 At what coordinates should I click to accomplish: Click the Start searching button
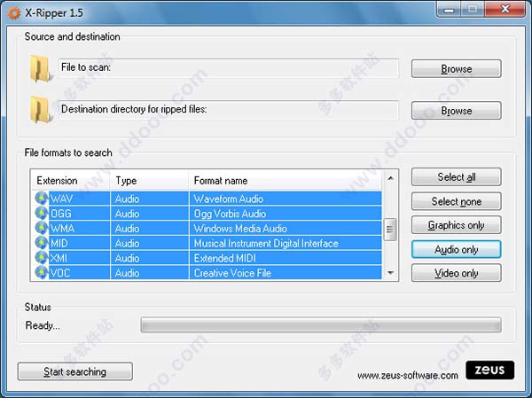tap(75, 371)
